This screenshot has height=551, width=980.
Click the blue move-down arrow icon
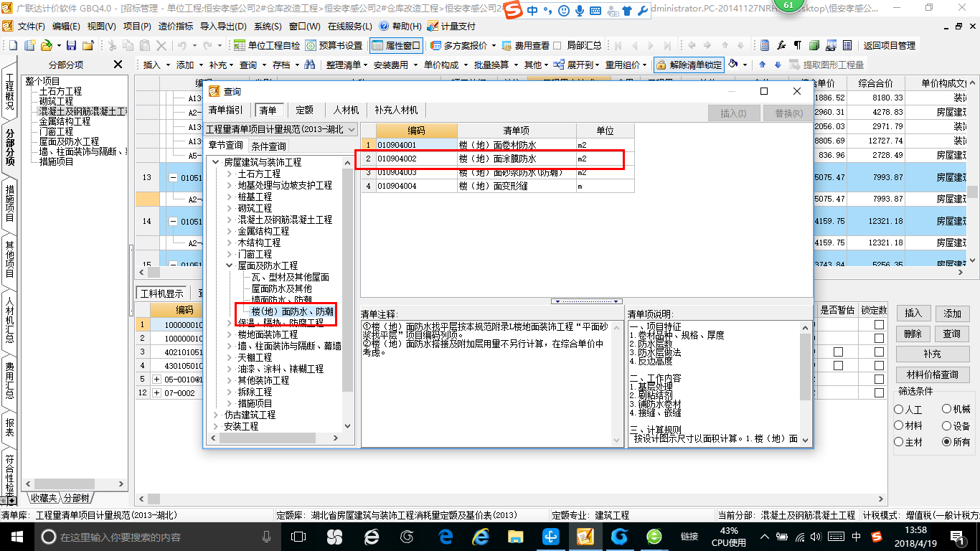tap(777, 65)
